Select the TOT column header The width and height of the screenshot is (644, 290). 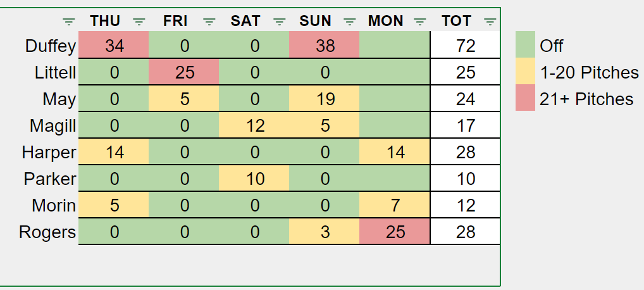coord(456,21)
